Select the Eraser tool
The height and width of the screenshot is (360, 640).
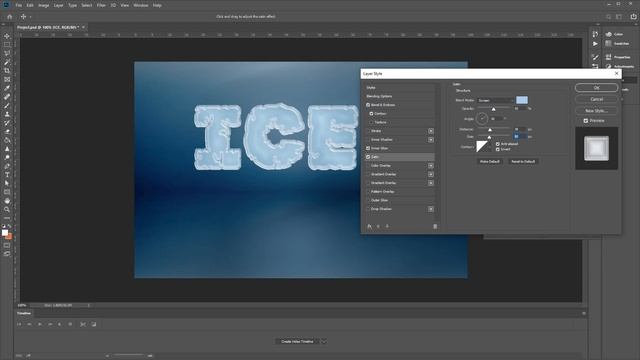click(x=7, y=131)
